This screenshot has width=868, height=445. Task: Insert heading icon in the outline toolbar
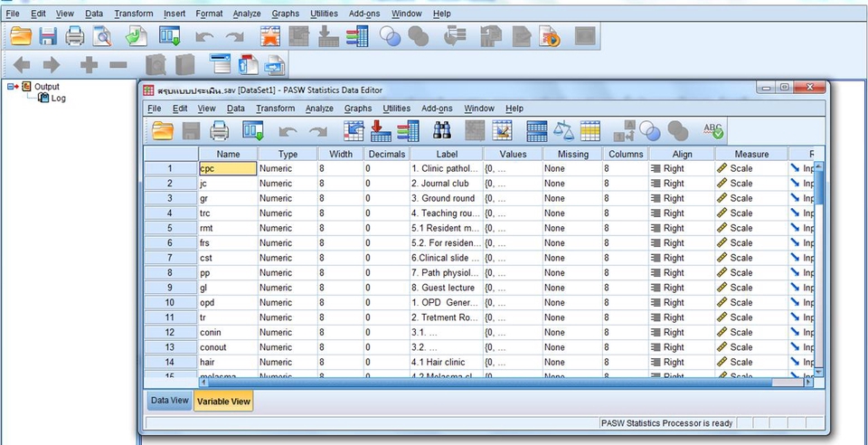[x=219, y=64]
